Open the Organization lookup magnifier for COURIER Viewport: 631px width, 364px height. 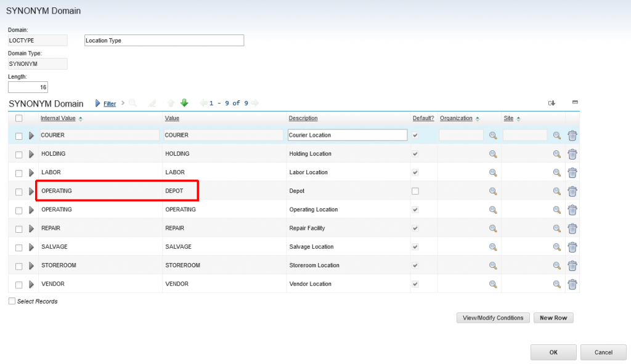click(x=492, y=135)
